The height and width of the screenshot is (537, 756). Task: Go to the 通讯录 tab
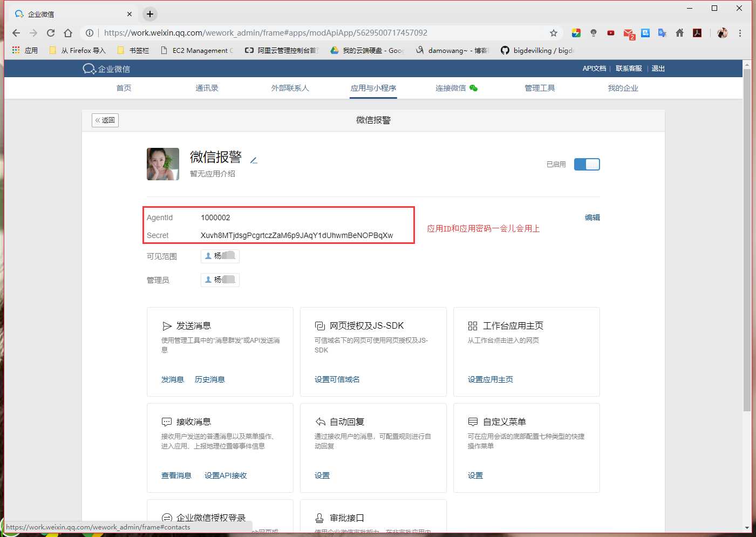207,88
